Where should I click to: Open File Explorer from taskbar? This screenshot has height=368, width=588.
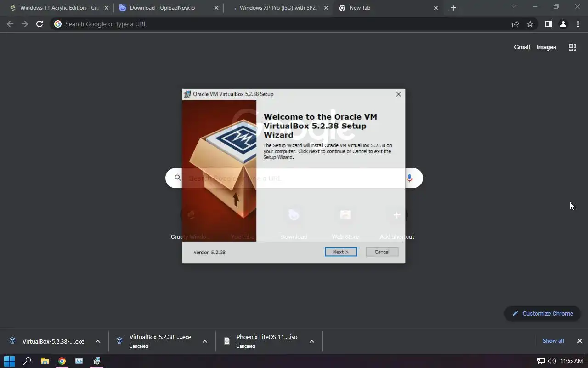click(x=45, y=361)
